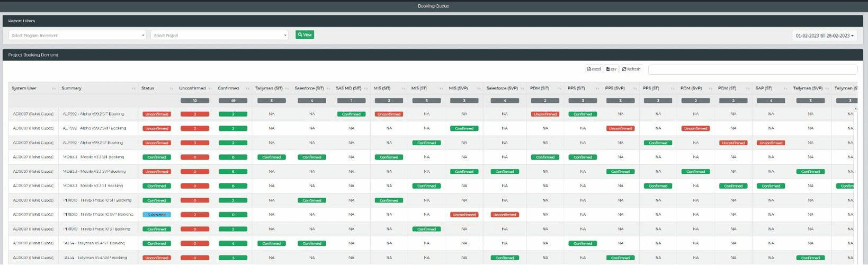Viewport: 868px width, 265px height.
Task: Select 'PTR1010 - Trinity Phase 10 SIT Booking' summary cell
Action: [97, 200]
